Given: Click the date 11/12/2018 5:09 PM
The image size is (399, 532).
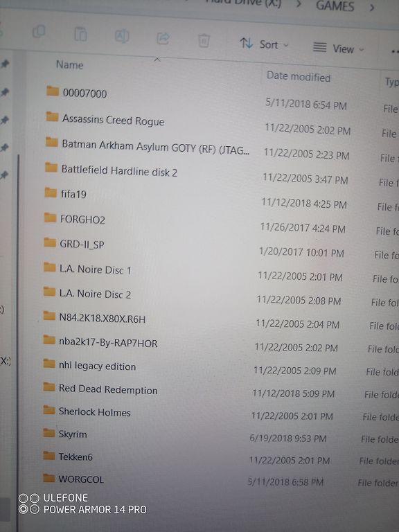Looking at the screenshot, I should coord(293,393).
